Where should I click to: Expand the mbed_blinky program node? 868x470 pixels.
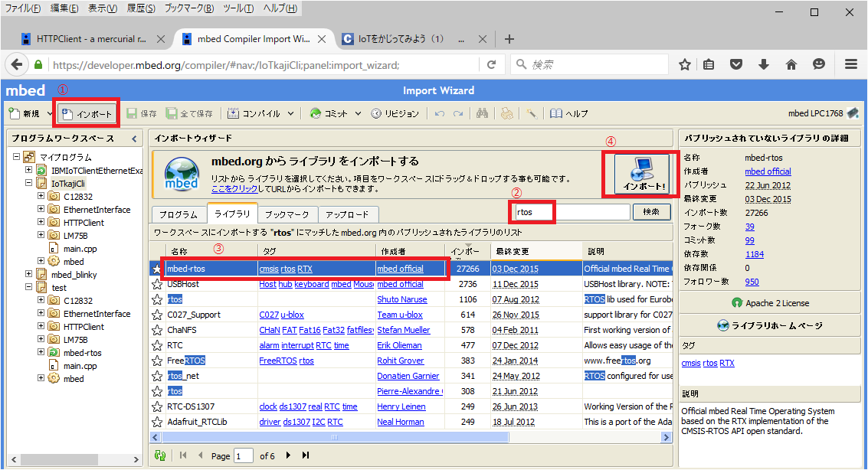(x=28, y=274)
